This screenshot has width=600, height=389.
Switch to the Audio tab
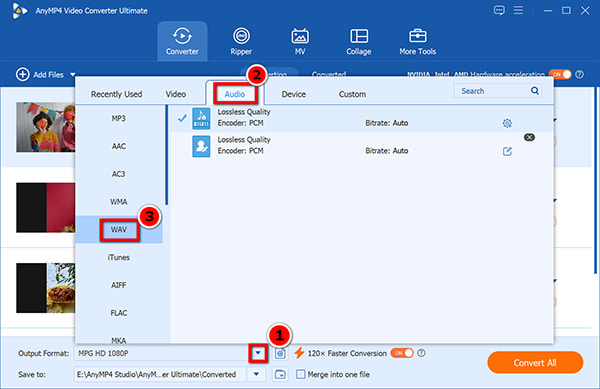(235, 94)
